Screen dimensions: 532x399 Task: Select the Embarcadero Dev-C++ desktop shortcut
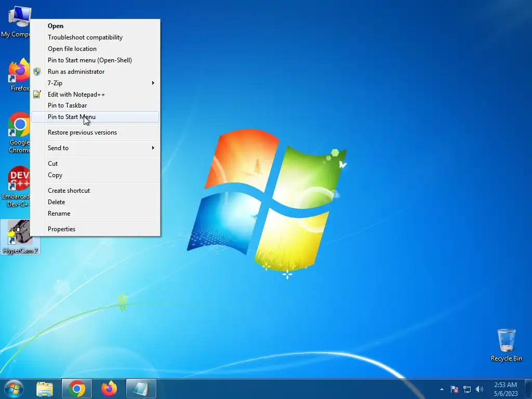pos(16,187)
